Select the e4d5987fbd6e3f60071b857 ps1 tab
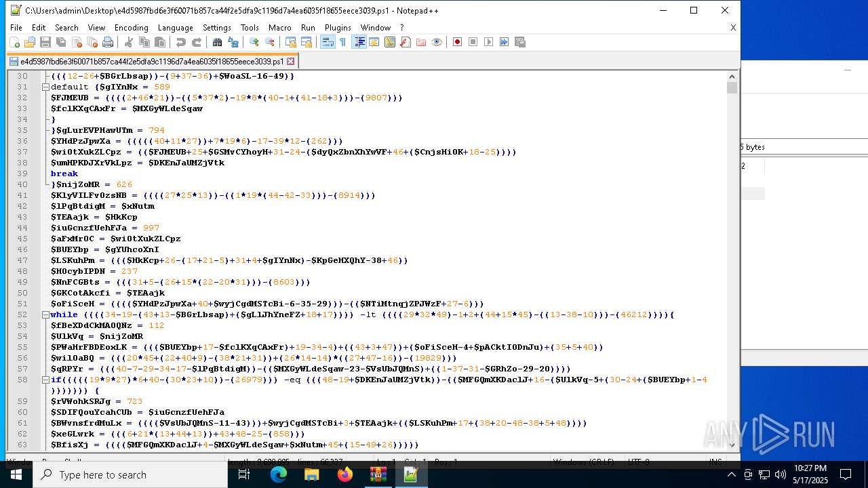Image resolution: width=868 pixels, height=488 pixels. 152,61
